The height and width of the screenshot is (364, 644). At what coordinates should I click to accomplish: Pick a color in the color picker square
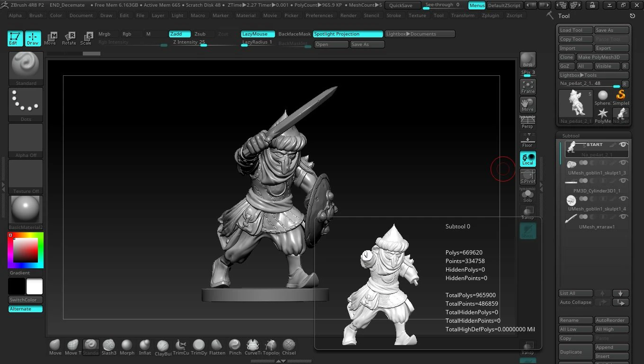coord(25,250)
